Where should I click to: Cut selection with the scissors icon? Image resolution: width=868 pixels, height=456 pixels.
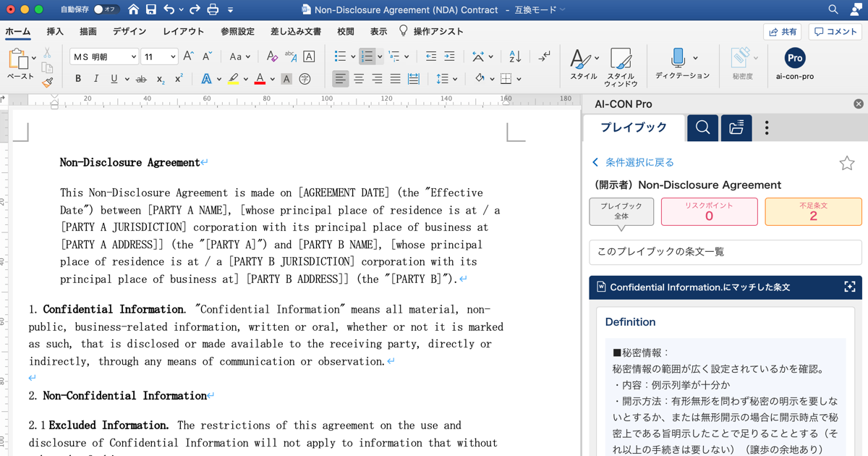point(47,53)
